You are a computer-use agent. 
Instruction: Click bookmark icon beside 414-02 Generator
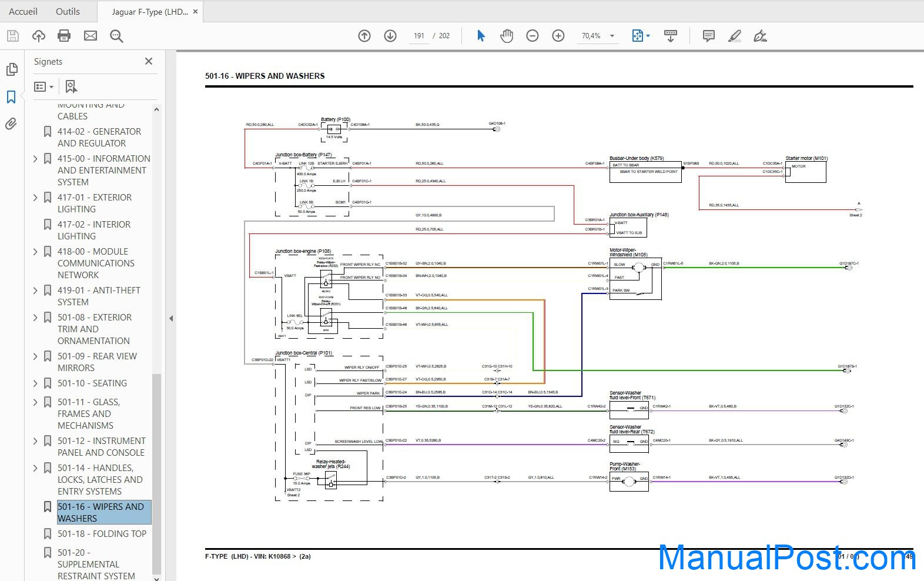(x=48, y=132)
